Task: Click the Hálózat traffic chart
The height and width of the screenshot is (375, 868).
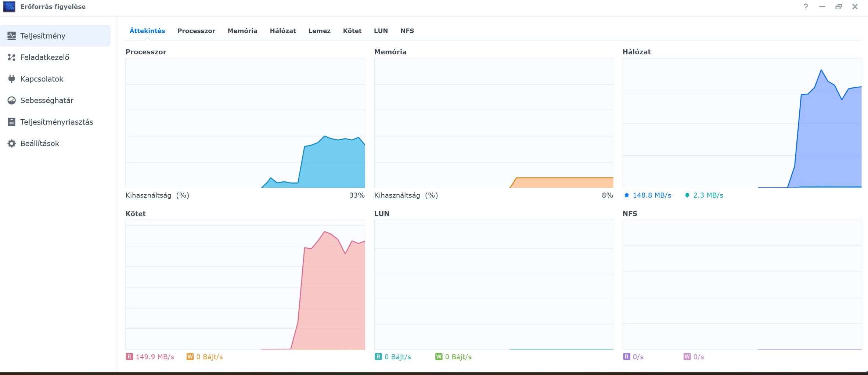Action: (x=742, y=123)
